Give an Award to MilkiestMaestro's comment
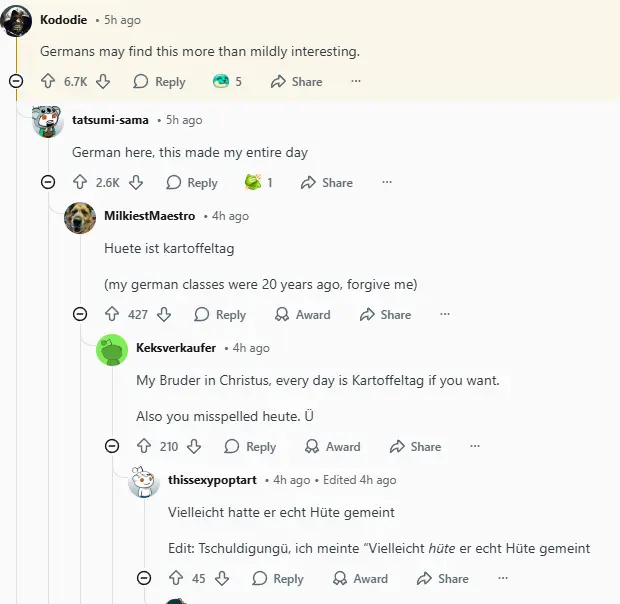The image size is (620, 604). coord(302,314)
